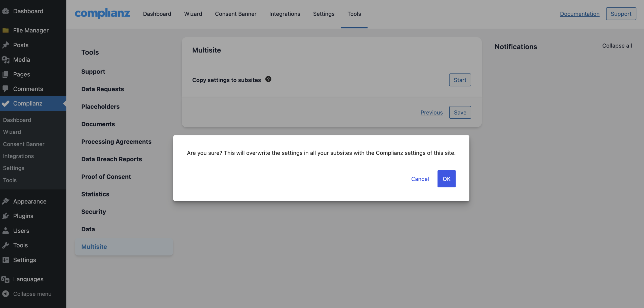
Task: Click the File Manager folder icon
Action: pyautogui.click(x=6, y=30)
